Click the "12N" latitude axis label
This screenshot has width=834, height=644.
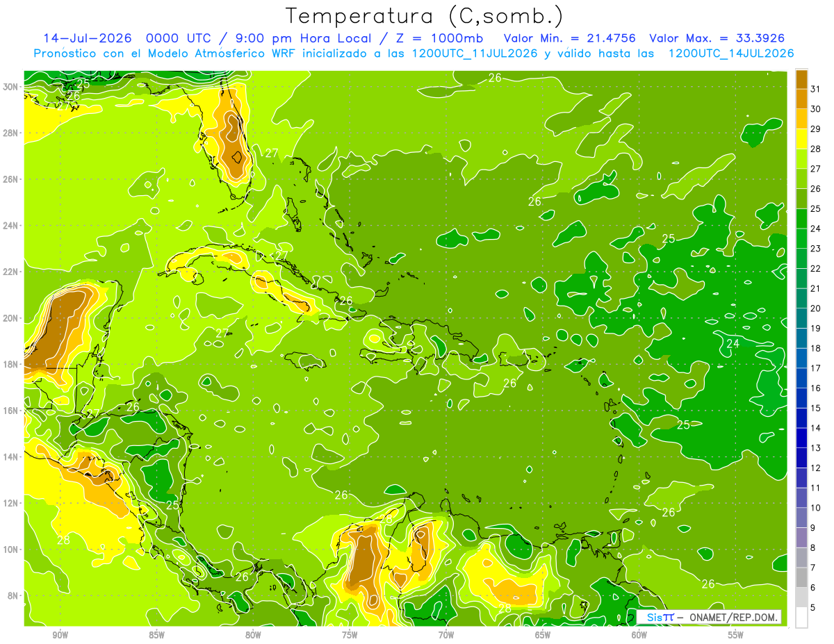tap(10, 503)
